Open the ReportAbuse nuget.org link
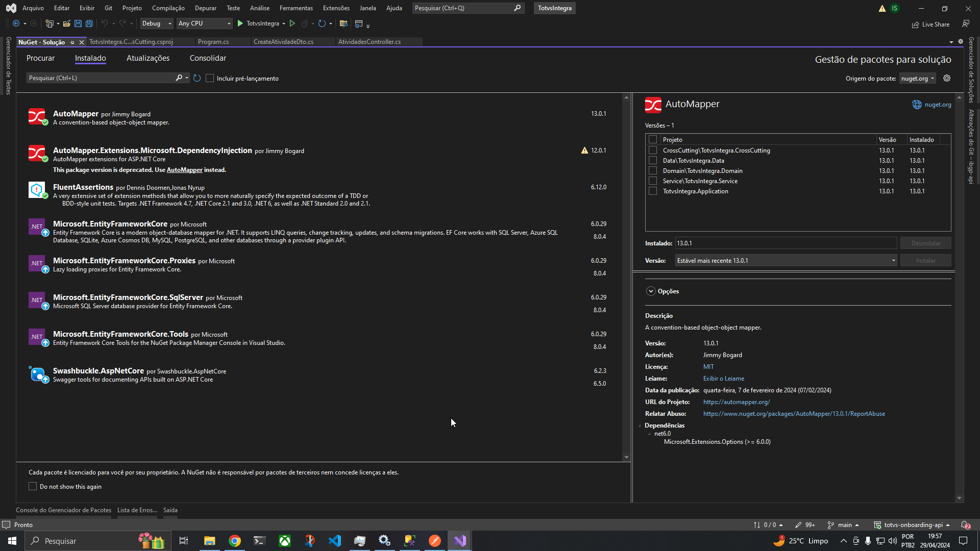This screenshot has height=551, width=980. [x=794, y=414]
